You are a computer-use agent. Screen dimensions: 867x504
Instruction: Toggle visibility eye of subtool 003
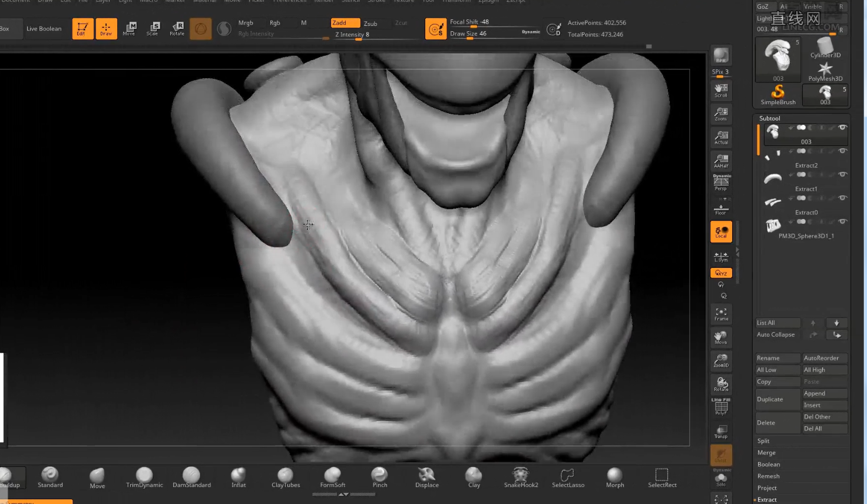point(842,127)
